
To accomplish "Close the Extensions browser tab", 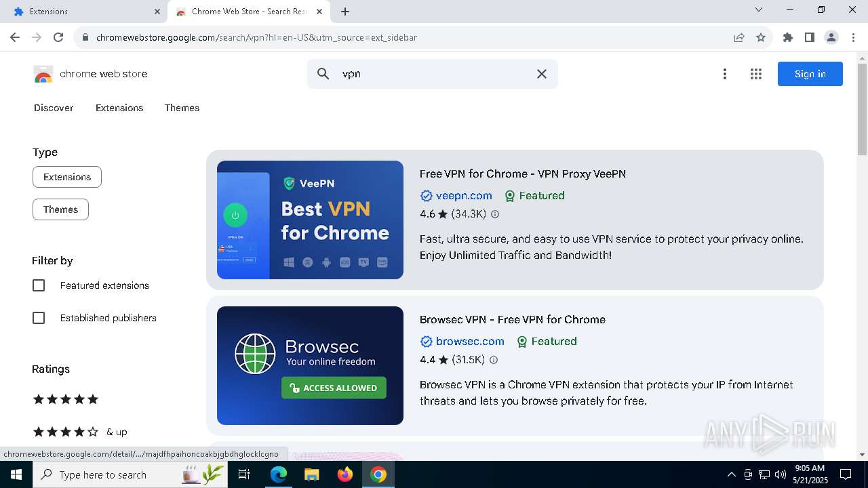I will tap(157, 12).
